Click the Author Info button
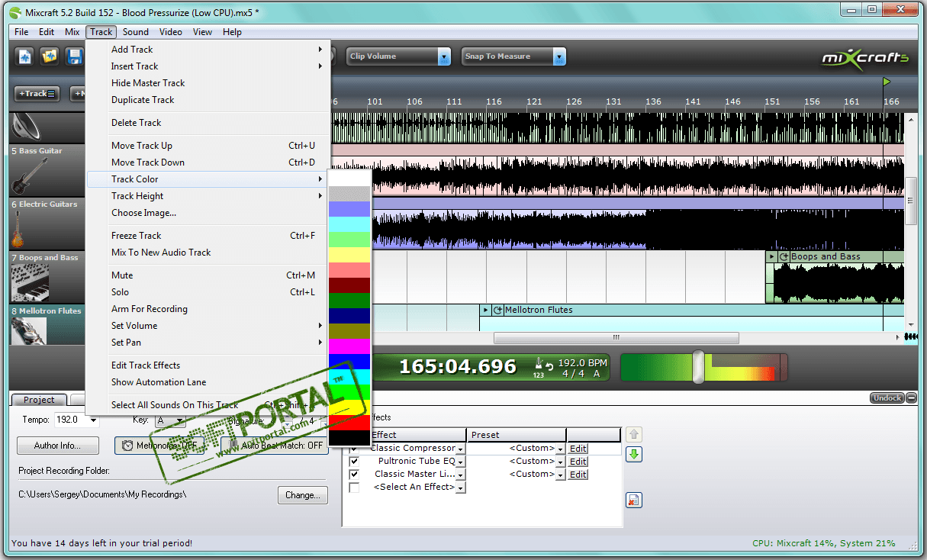Image resolution: width=927 pixels, height=560 pixels. 60,446
